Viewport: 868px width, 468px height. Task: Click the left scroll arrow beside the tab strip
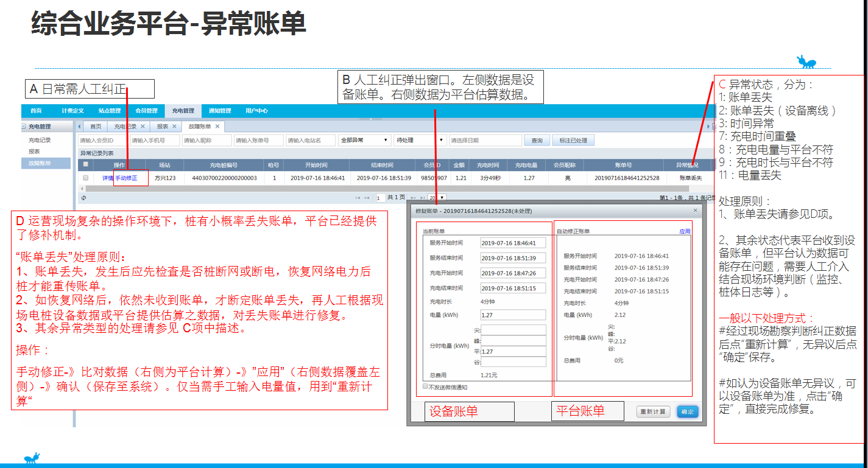pos(79,126)
